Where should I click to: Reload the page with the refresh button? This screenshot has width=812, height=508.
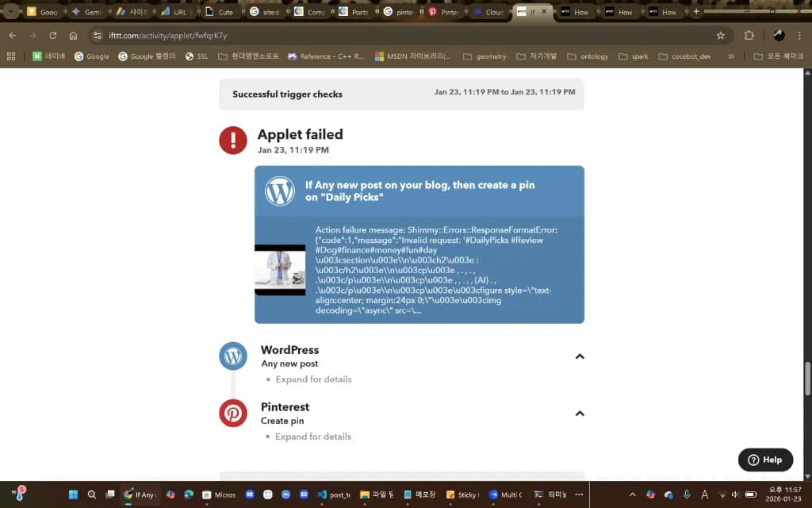pyautogui.click(x=52, y=36)
